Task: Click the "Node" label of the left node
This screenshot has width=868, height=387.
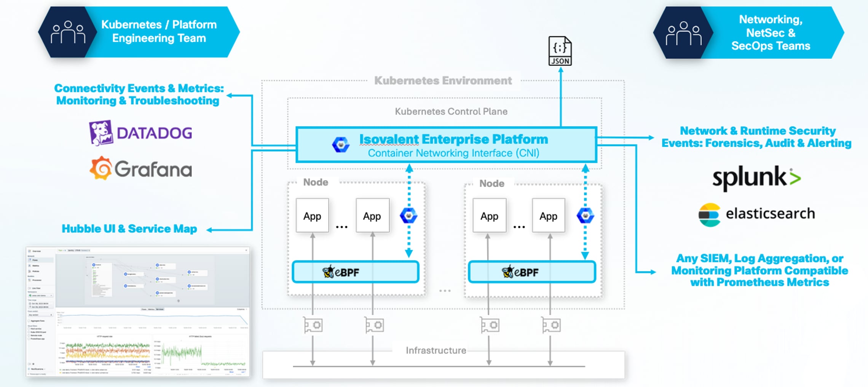Action: tap(316, 182)
